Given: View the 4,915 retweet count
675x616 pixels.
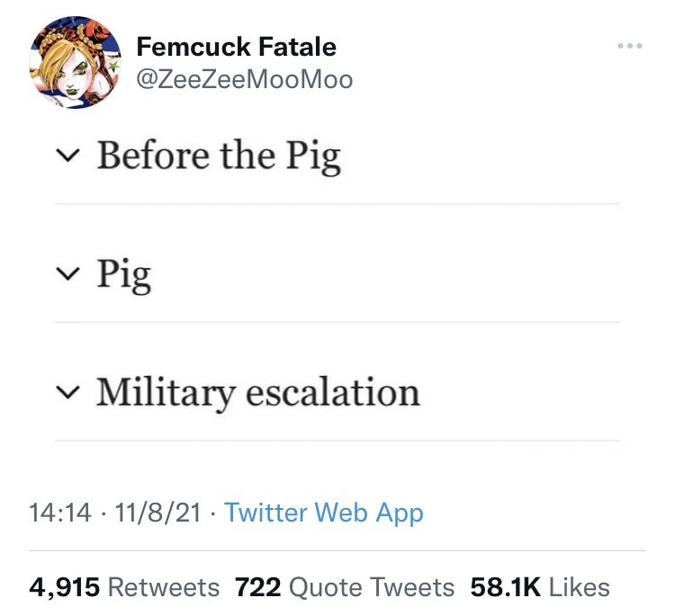Looking at the screenshot, I should pyautogui.click(x=64, y=587).
